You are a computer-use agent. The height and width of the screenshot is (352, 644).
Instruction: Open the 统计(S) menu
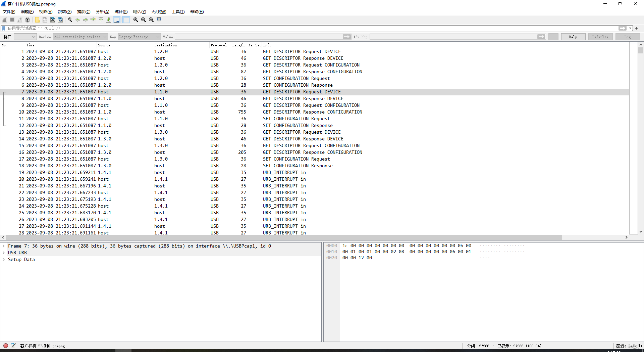121,12
